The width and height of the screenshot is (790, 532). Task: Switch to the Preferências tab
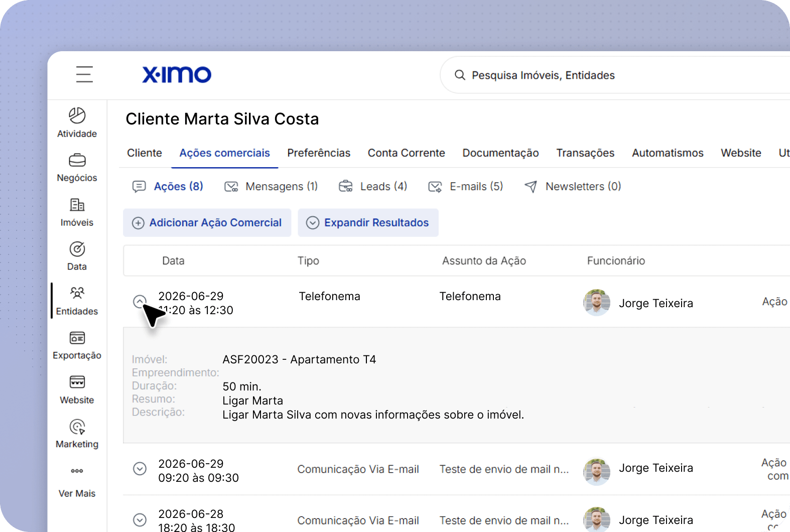319,153
